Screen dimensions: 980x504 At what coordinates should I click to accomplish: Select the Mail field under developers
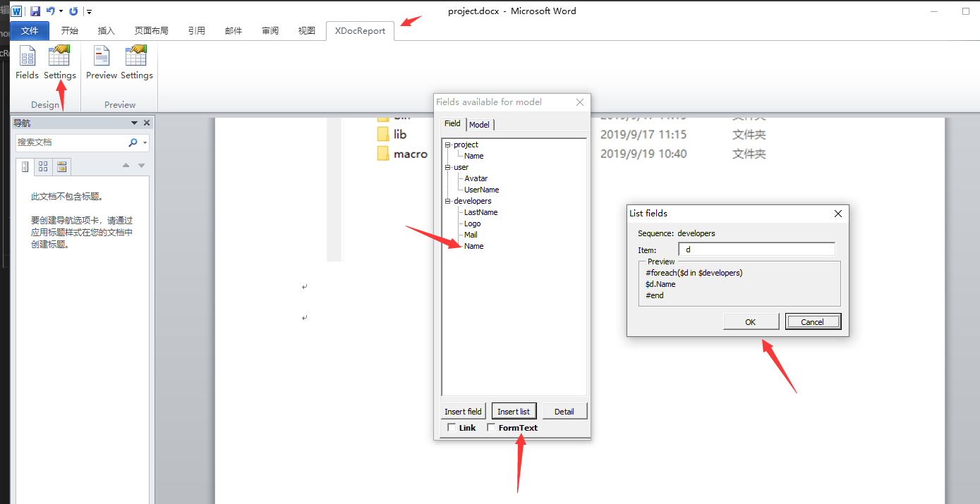point(471,235)
